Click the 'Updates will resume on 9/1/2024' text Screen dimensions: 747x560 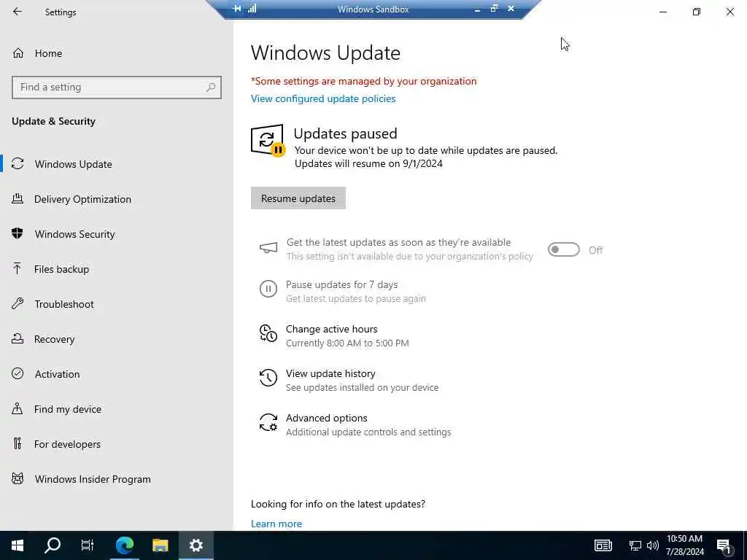pyautogui.click(x=368, y=163)
